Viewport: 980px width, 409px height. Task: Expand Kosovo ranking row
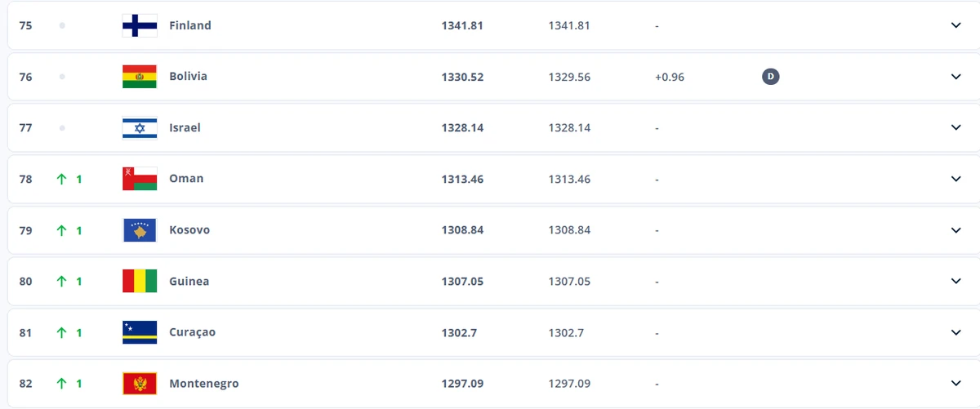[956, 230]
